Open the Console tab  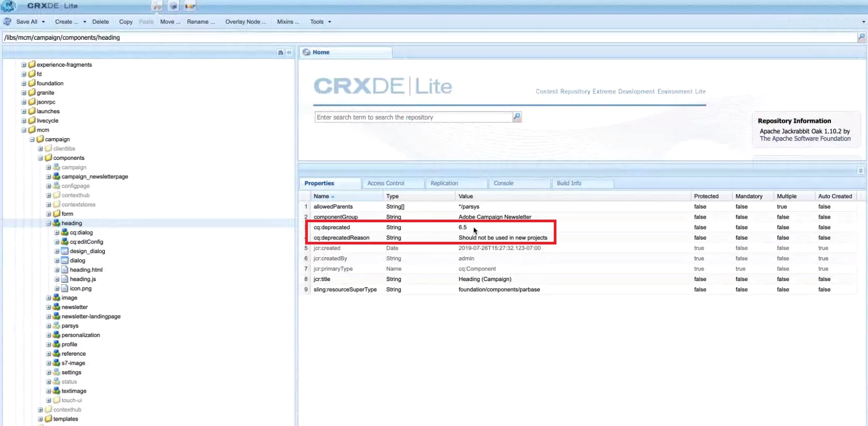[519, 183]
